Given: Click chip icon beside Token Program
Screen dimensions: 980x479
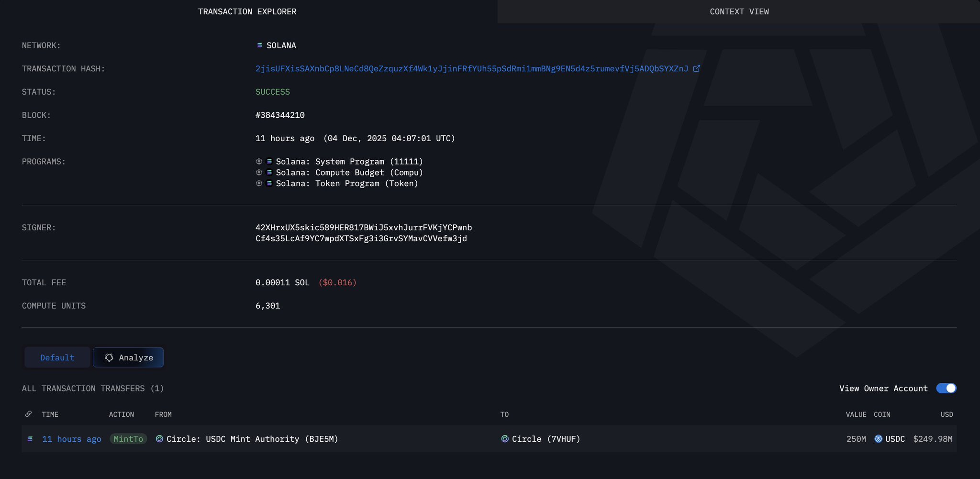Looking at the screenshot, I should [x=259, y=183].
